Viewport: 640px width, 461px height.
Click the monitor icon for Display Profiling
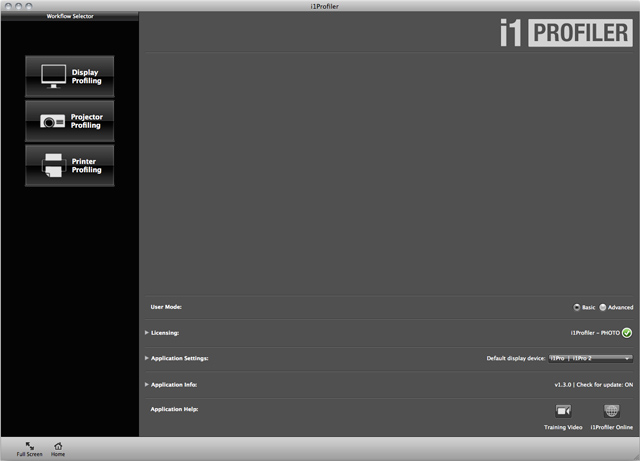pyautogui.click(x=53, y=76)
